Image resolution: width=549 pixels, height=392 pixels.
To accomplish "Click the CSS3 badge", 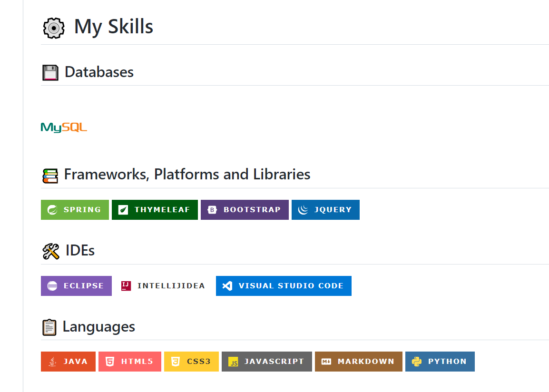I will pos(191,362).
